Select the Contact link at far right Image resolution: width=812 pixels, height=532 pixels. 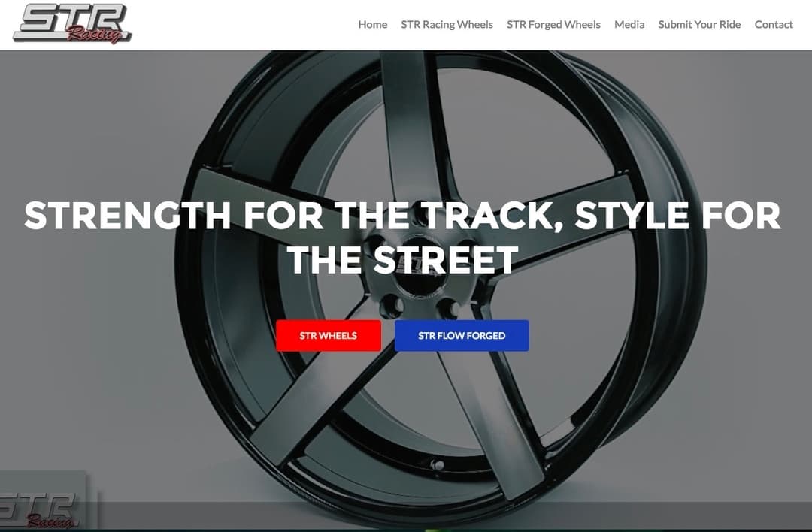pos(774,24)
